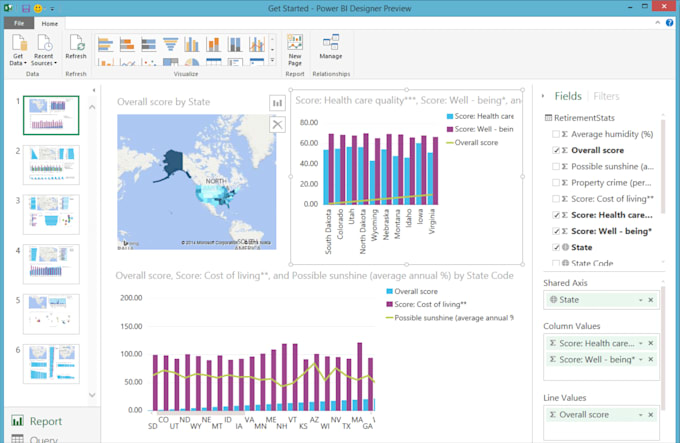Insert a stacked column chart visual

[213, 44]
